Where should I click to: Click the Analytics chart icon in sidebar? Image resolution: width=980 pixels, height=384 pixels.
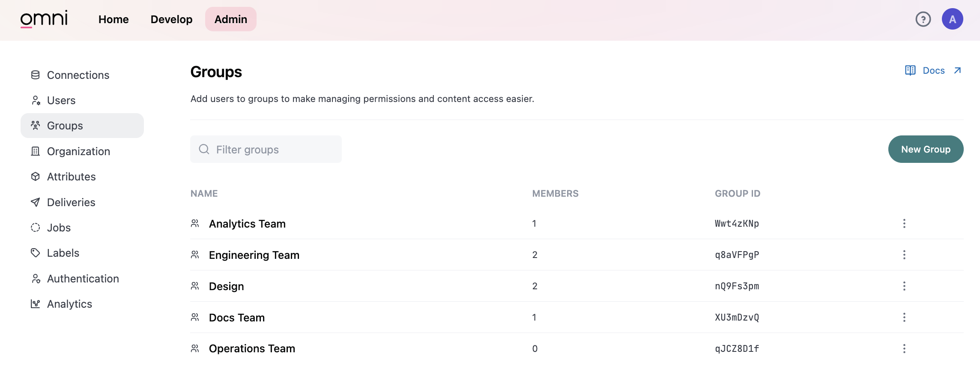[x=36, y=304]
